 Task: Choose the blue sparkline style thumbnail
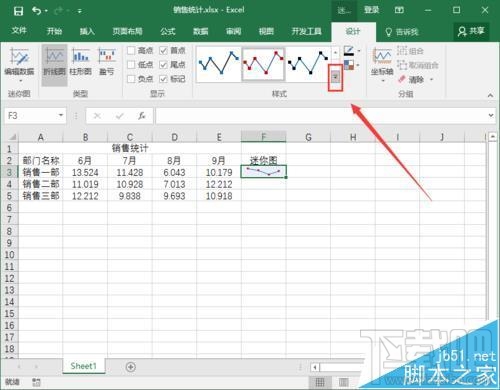pos(219,64)
